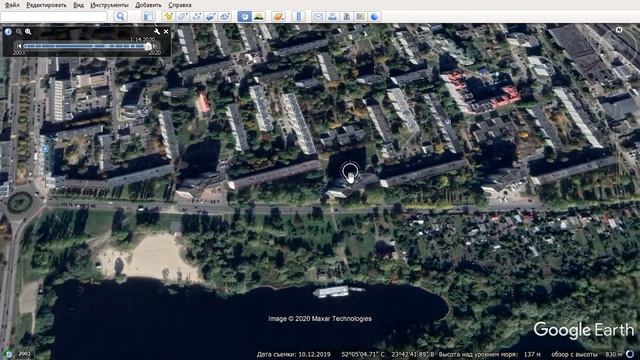Add a placemark with pushpin icon

point(168,16)
